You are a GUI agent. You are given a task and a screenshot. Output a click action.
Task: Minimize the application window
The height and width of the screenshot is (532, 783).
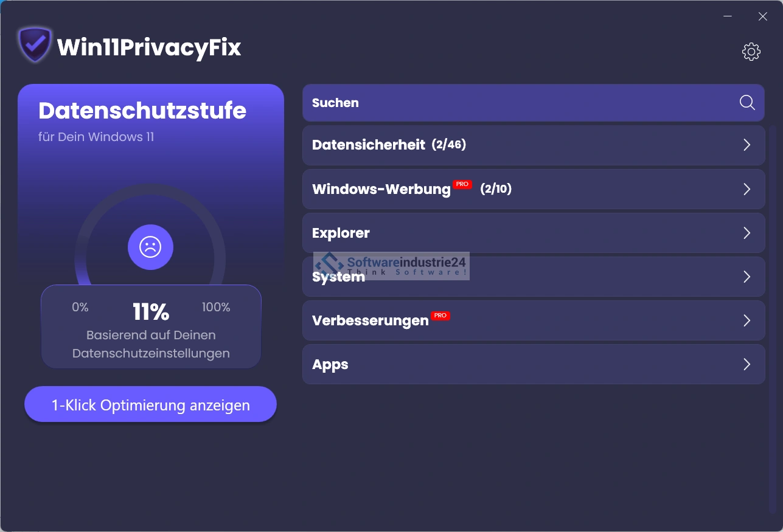pos(728,16)
